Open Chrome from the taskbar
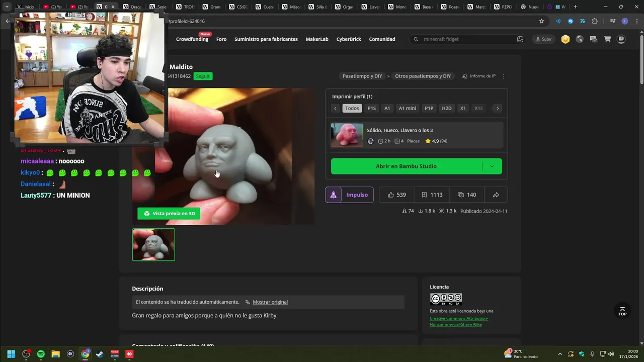 pos(85,354)
